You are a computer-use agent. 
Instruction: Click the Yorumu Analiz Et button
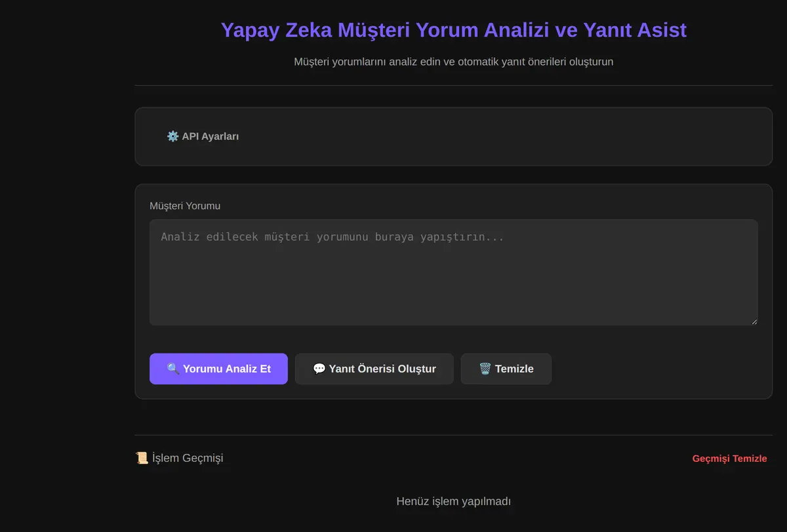point(218,369)
